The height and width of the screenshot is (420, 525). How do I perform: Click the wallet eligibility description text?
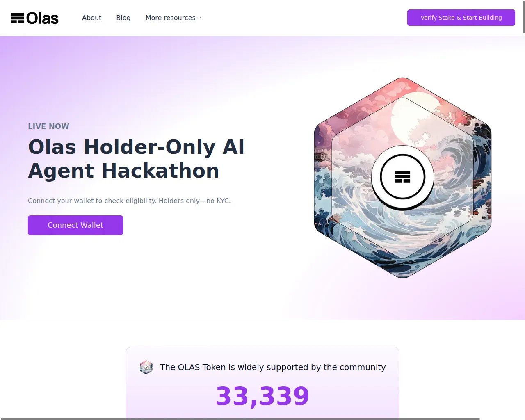129,201
